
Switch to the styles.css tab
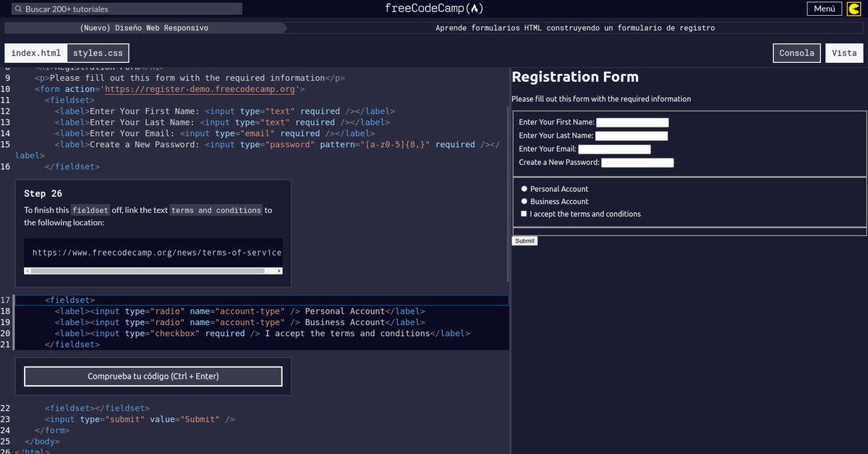point(98,53)
